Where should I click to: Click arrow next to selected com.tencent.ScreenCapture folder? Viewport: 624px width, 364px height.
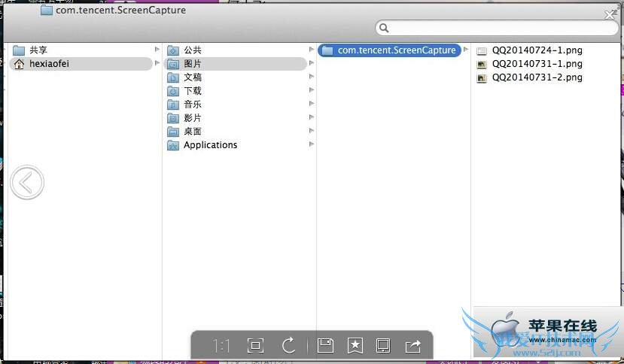pyautogui.click(x=466, y=50)
